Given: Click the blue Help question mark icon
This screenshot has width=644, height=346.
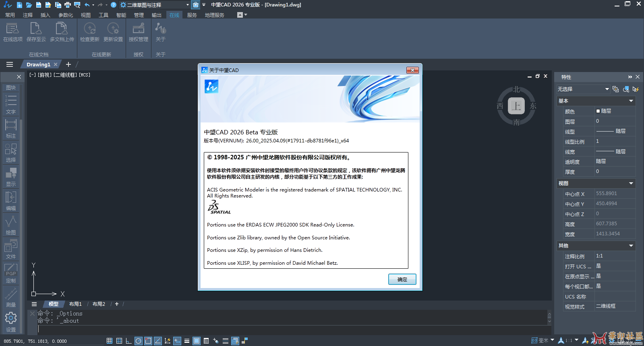Looking at the screenshot, I should [x=114, y=5].
